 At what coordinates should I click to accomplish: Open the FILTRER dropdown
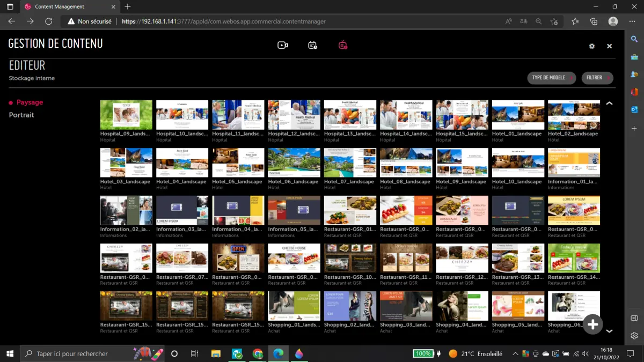click(x=597, y=77)
